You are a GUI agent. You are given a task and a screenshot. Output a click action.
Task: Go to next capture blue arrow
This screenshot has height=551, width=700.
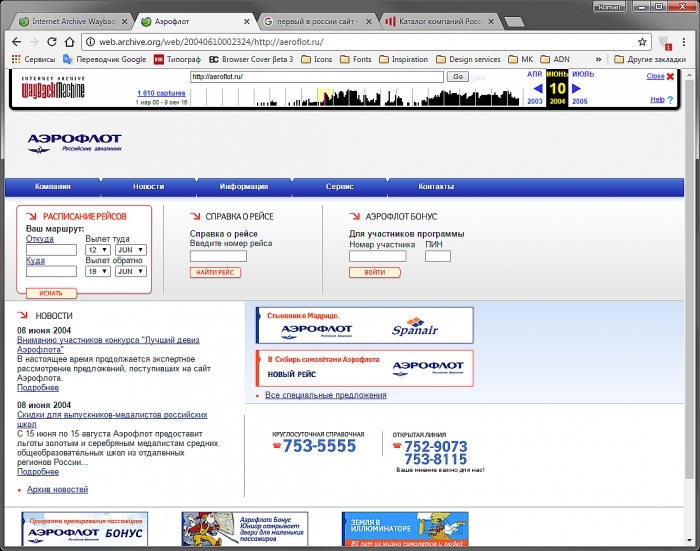(x=577, y=88)
